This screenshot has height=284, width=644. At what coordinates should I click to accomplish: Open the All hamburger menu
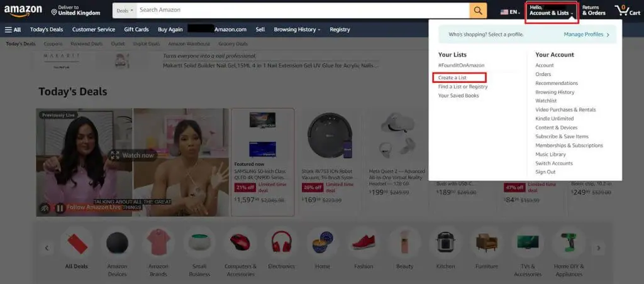click(x=13, y=30)
